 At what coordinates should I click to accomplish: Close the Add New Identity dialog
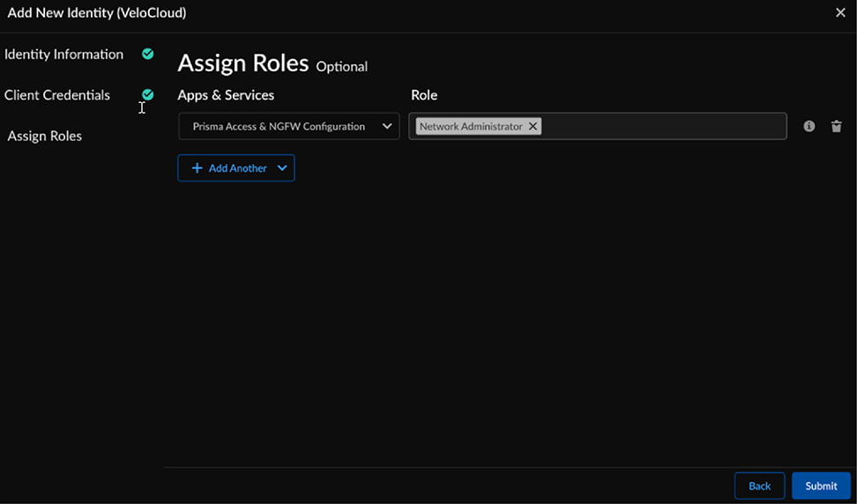840,13
